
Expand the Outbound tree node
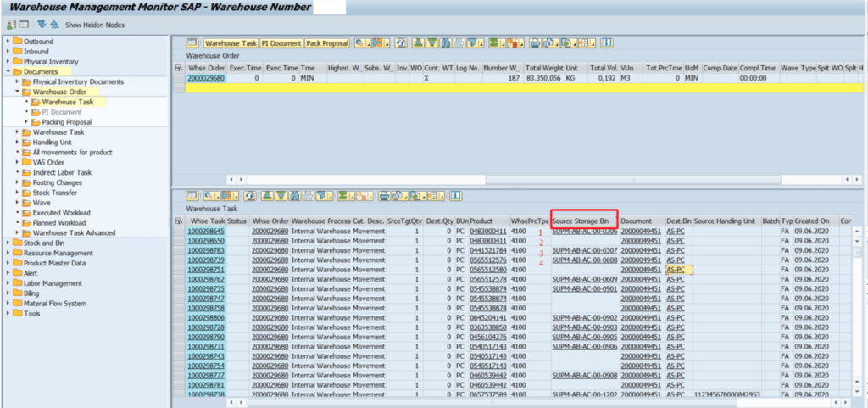8,42
